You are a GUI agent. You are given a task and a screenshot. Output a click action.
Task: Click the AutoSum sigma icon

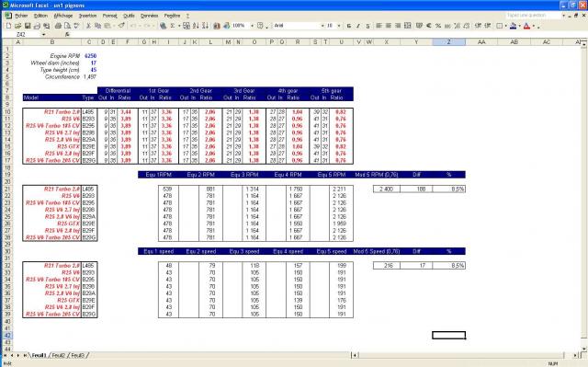pyautogui.click(x=173, y=26)
